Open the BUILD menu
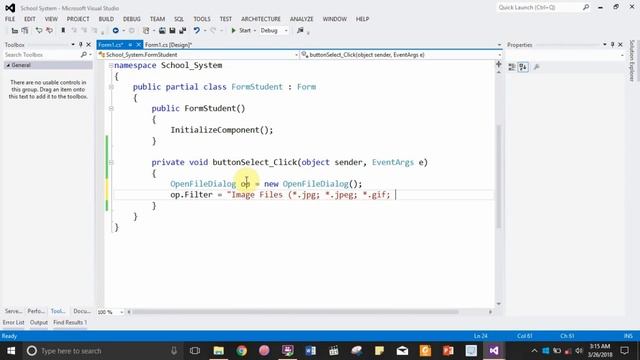Viewport: 640px width, 360px height. 106,19
